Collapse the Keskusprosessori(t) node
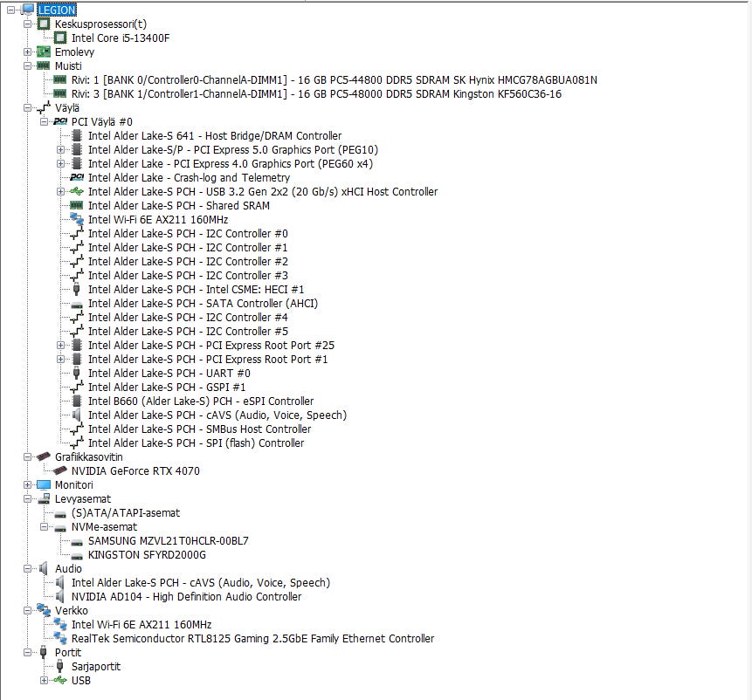The image size is (752, 700). point(27,24)
